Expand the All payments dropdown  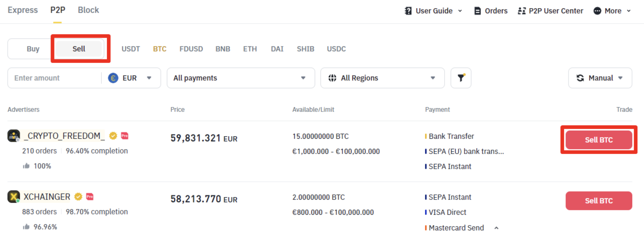(x=240, y=78)
